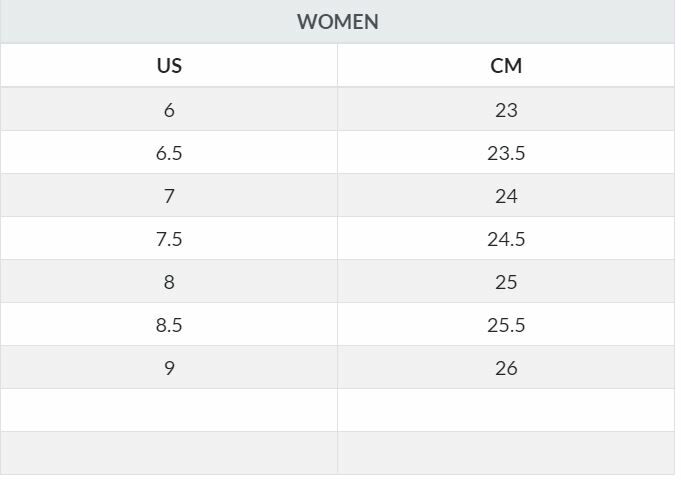Image resolution: width=681 pixels, height=480 pixels.
Task: Click US size 8.5 cell
Action: coord(169,324)
